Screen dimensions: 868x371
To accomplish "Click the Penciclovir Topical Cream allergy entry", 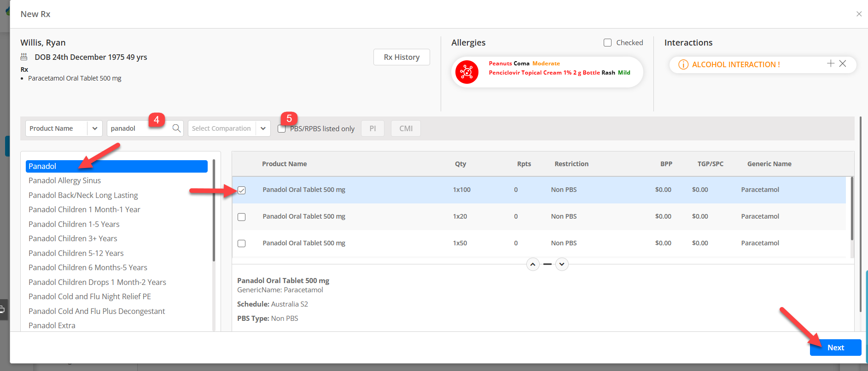I will [x=559, y=73].
